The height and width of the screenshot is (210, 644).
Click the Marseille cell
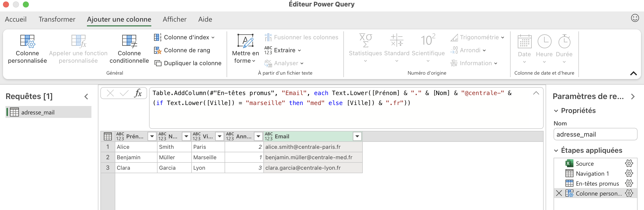[x=208, y=157]
